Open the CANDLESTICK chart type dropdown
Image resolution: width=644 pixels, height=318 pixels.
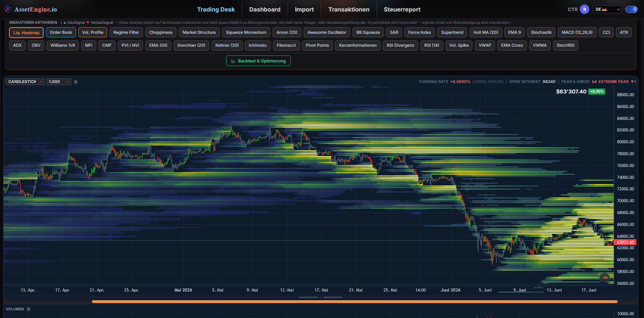pos(24,82)
